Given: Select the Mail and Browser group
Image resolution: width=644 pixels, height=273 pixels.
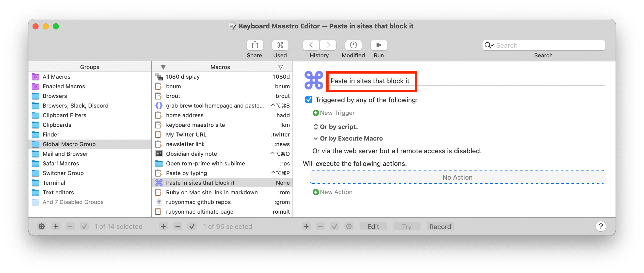Looking at the screenshot, I should pos(90,154).
